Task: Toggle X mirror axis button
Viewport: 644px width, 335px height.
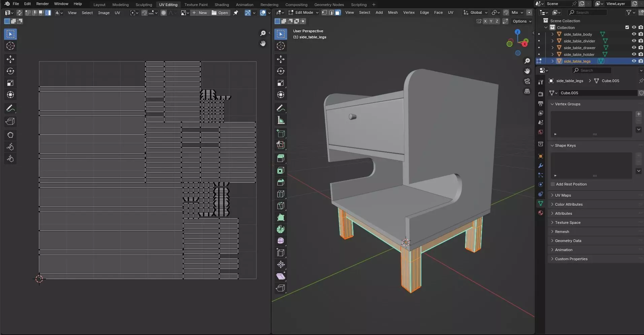Action: click(x=485, y=21)
